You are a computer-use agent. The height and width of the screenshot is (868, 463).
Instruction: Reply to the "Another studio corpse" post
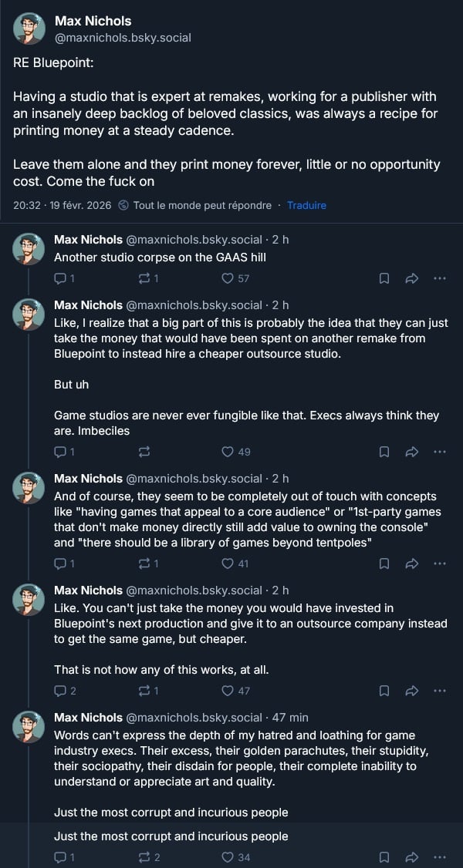60,278
